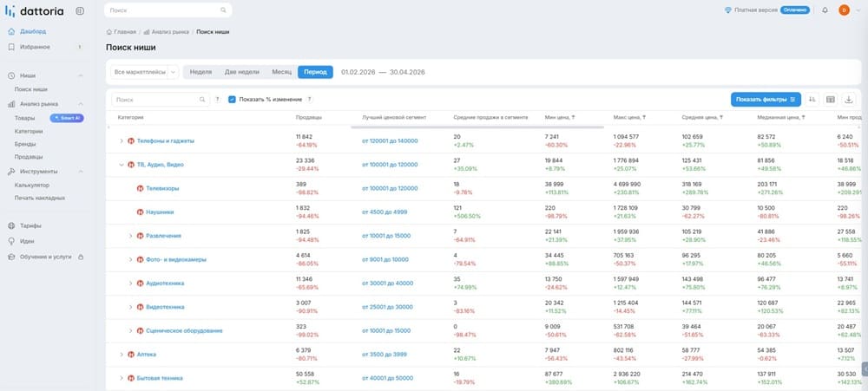Select the Месяц period tab
Viewport: 868px width, 391px height.
point(282,72)
